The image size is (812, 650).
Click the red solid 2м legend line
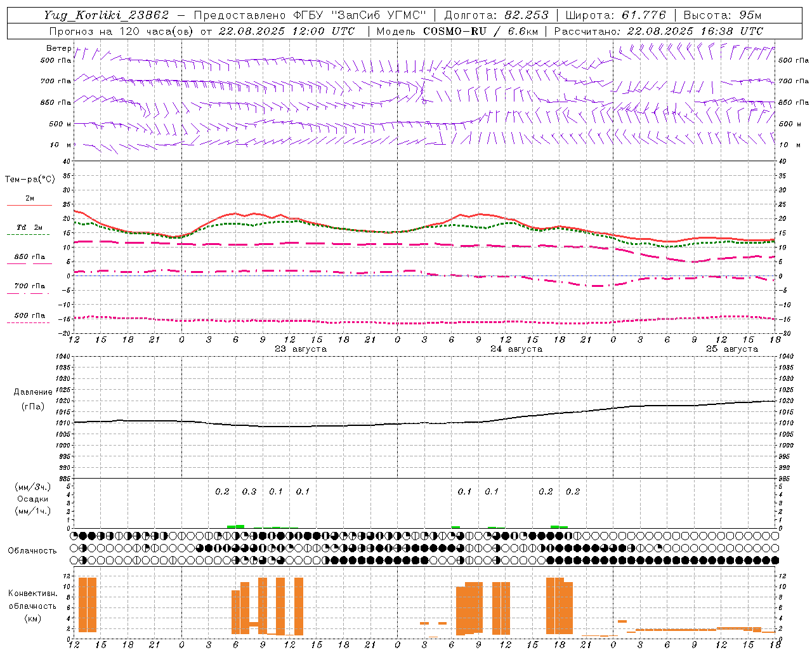[x=29, y=205]
